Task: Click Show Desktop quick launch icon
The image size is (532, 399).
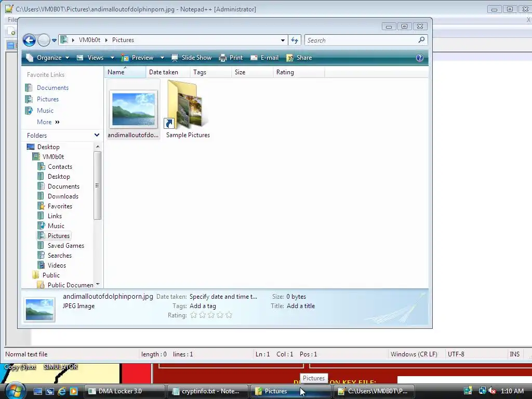Action: 38,391
